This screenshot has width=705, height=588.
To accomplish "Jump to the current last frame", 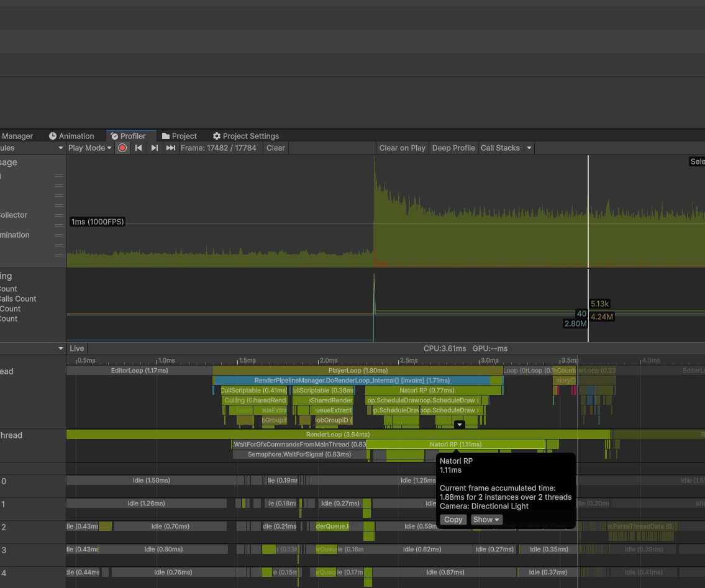I will coord(170,148).
